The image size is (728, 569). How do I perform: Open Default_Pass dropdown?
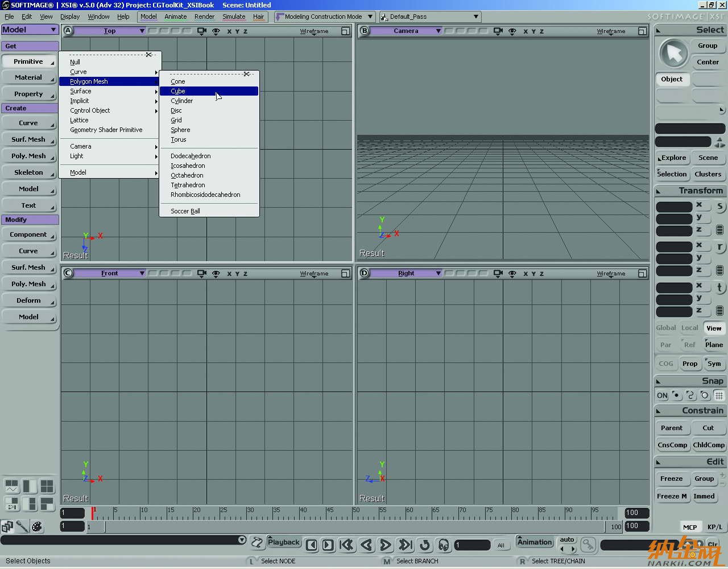[x=430, y=17]
